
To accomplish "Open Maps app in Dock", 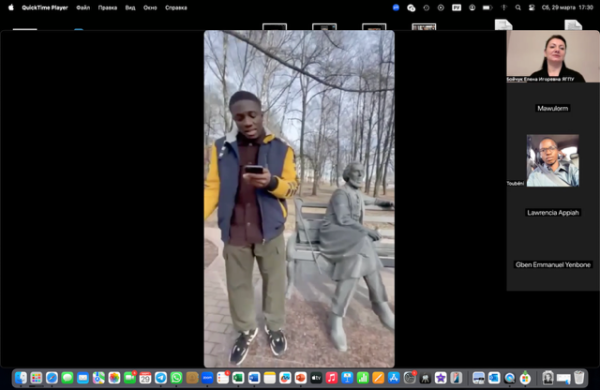I will (x=98, y=378).
